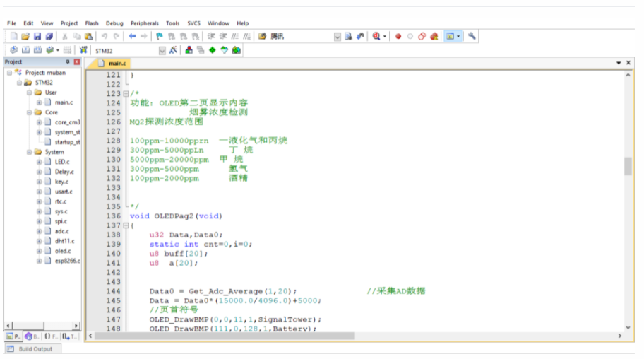The width and height of the screenshot is (644, 359).
Task: Open the batch build dropdown arrow
Action: (x=57, y=50)
